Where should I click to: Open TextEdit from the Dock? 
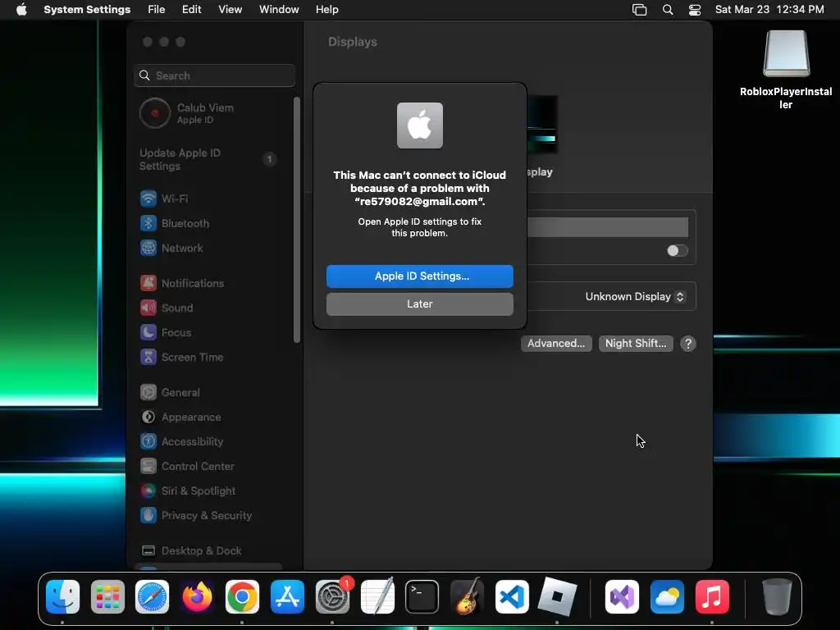coord(377,597)
